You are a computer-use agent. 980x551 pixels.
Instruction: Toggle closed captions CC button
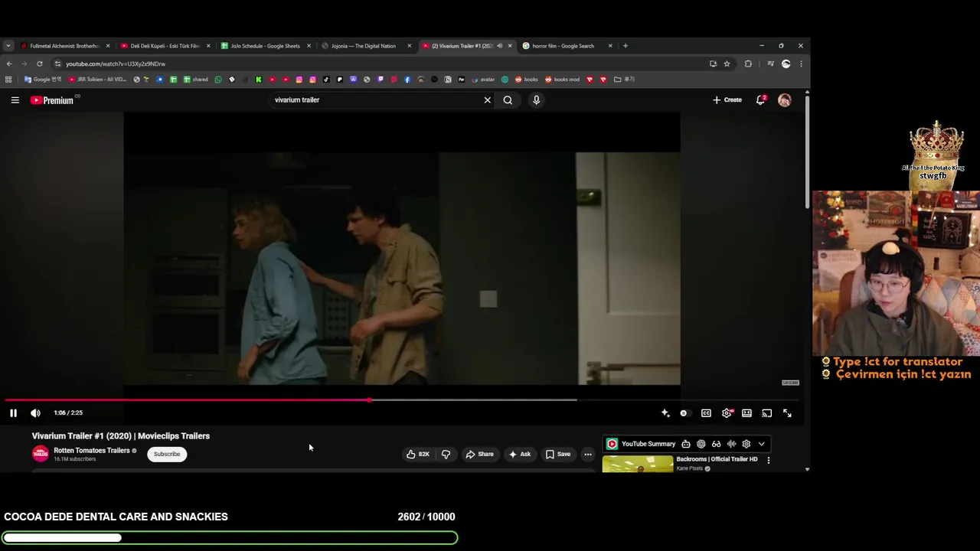[x=706, y=412]
